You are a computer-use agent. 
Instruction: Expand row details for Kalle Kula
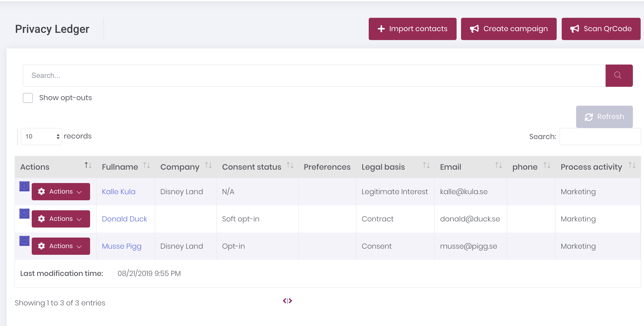(x=24, y=186)
